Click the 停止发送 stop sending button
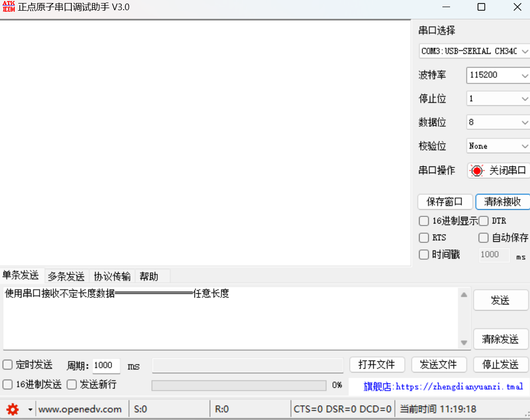Screen dimensions: 530x420 pyautogui.click(x=500, y=365)
